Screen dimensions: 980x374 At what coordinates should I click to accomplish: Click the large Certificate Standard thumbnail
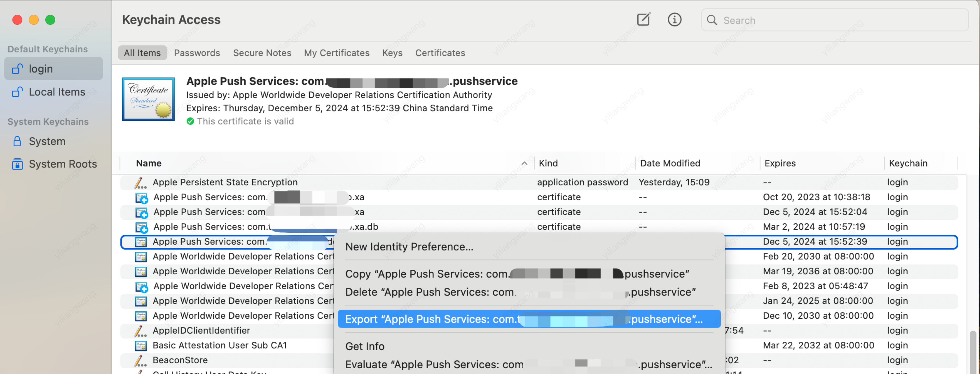point(148,99)
